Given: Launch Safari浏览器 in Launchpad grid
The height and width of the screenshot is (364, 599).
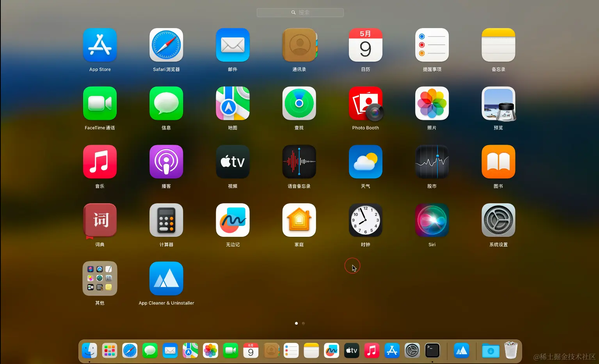Looking at the screenshot, I should [x=166, y=45].
